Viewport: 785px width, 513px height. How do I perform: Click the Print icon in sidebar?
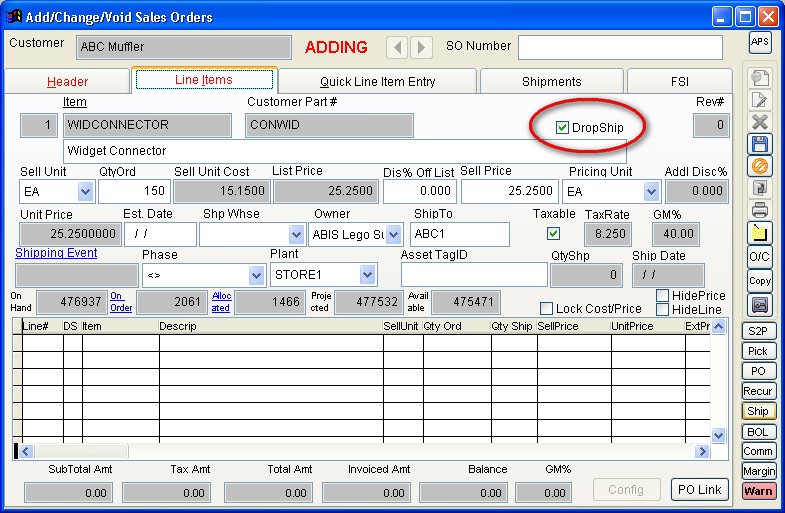pos(760,210)
